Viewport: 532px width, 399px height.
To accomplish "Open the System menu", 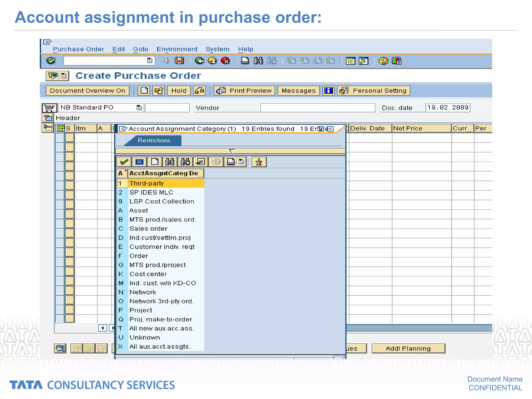I will 217,49.
